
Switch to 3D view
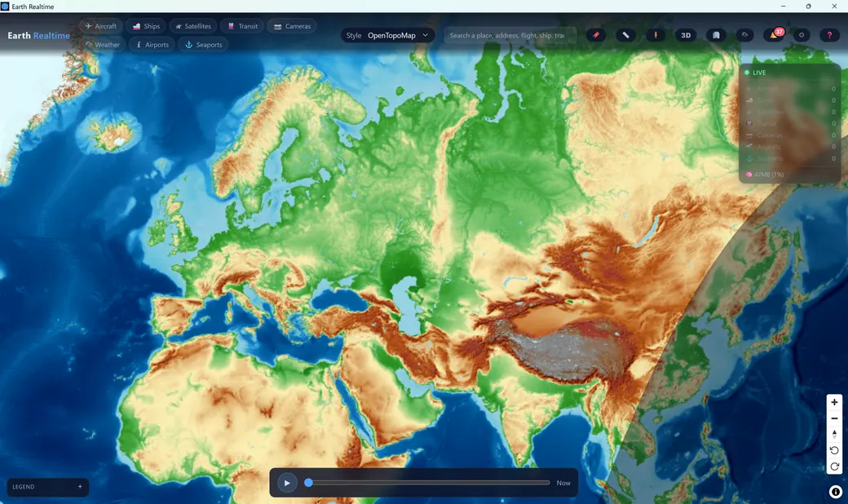click(x=686, y=35)
